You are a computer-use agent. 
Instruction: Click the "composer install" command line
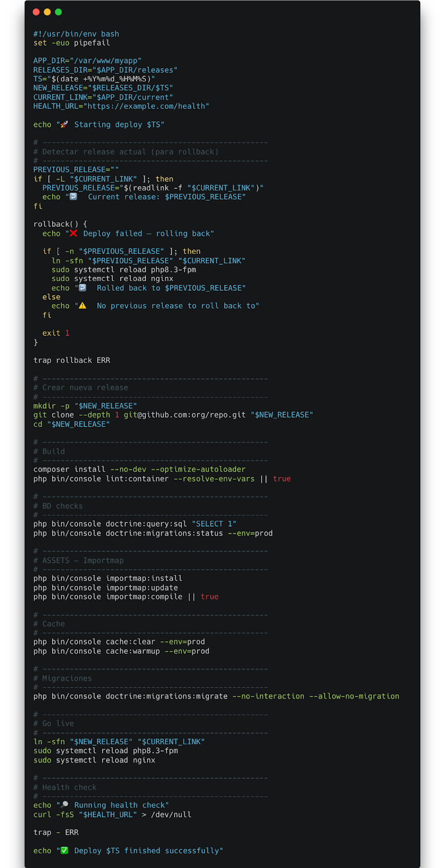pyautogui.click(x=139, y=469)
